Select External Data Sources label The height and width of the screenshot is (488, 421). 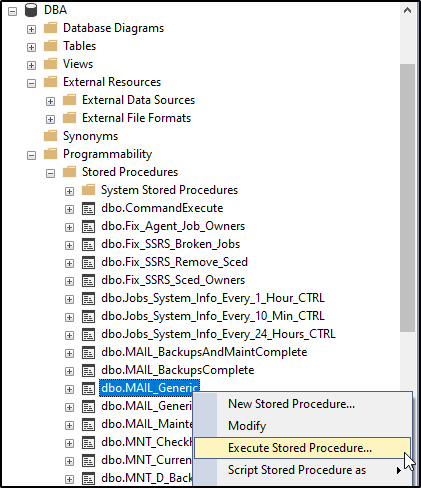(x=138, y=100)
